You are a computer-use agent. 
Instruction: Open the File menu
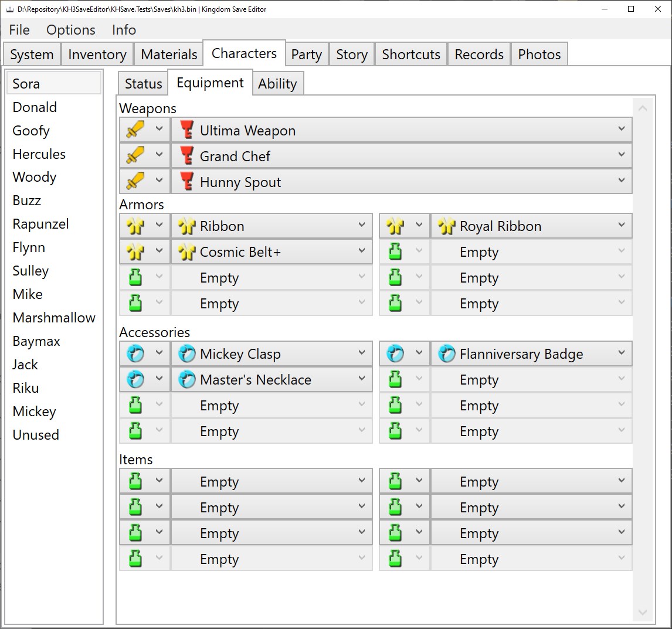coord(19,29)
